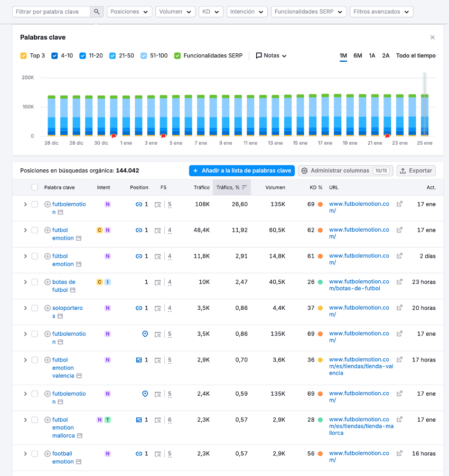Open the Posiciones filter dropdown
This screenshot has width=449, height=476.
(x=129, y=12)
